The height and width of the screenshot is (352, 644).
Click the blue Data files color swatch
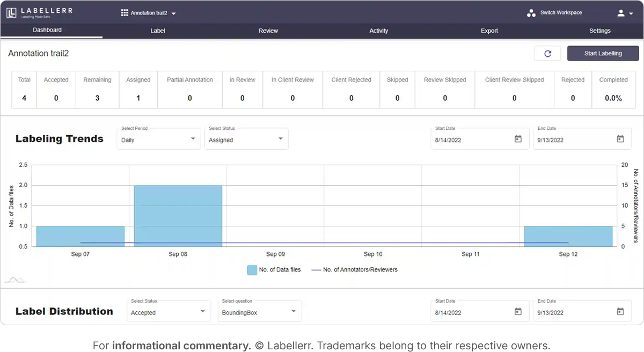tap(252, 270)
